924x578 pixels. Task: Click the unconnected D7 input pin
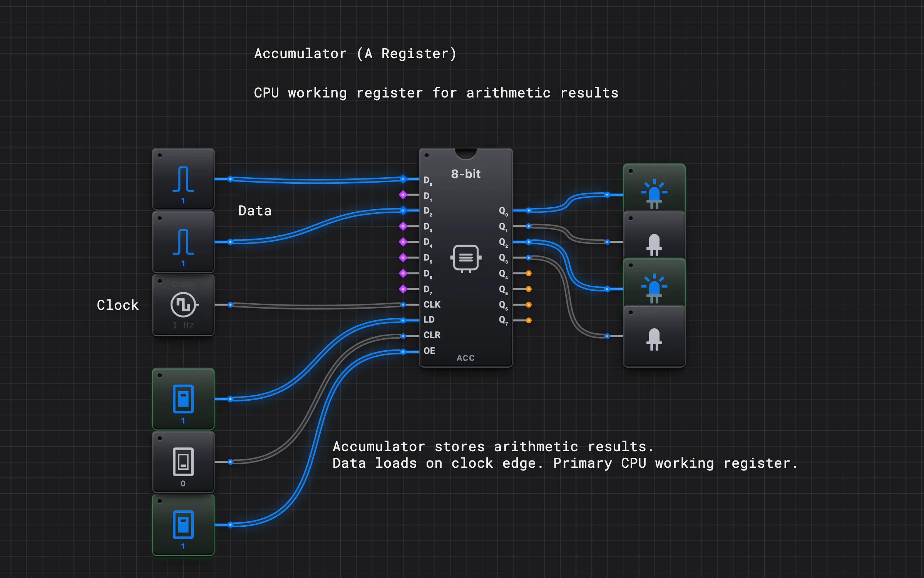pyautogui.click(x=403, y=289)
